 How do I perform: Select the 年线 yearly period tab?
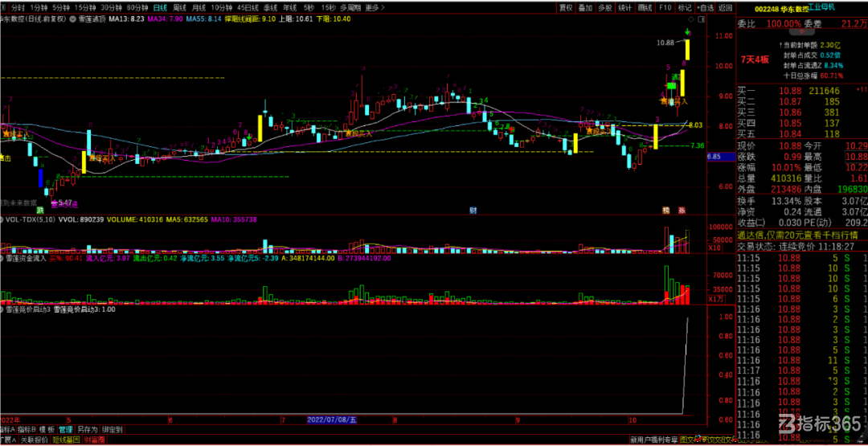point(289,8)
